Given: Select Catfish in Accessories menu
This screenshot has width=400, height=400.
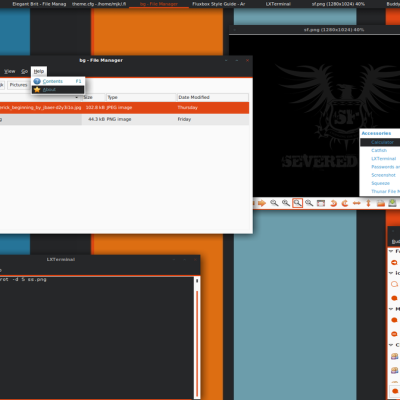Looking at the screenshot, I should 380,150.
